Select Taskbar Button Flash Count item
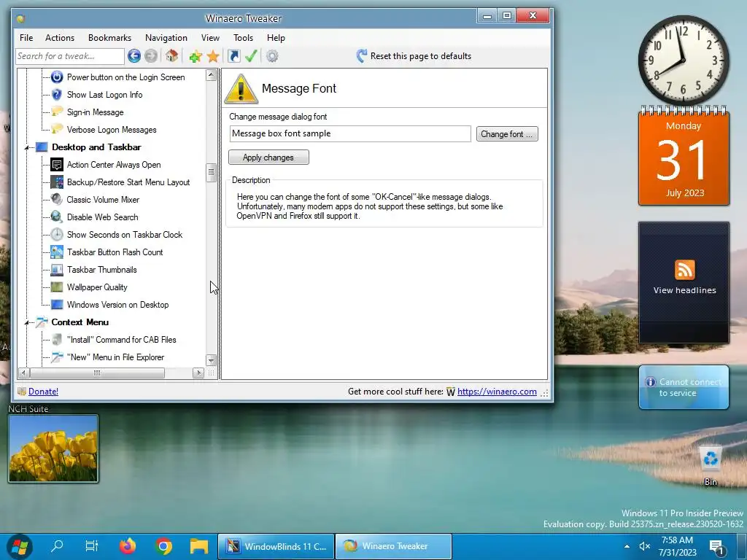The height and width of the screenshot is (560, 747). tap(115, 252)
